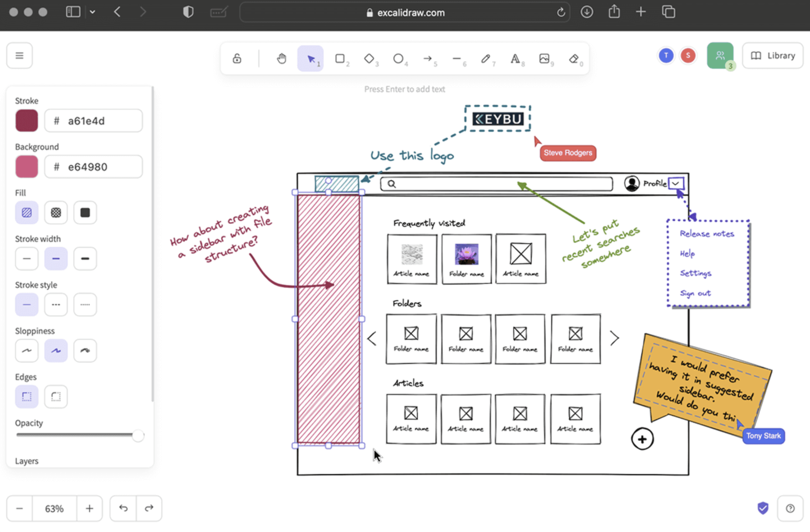This screenshot has height=532, width=810.
Task: Enable solid fill style
Action: [85, 212]
